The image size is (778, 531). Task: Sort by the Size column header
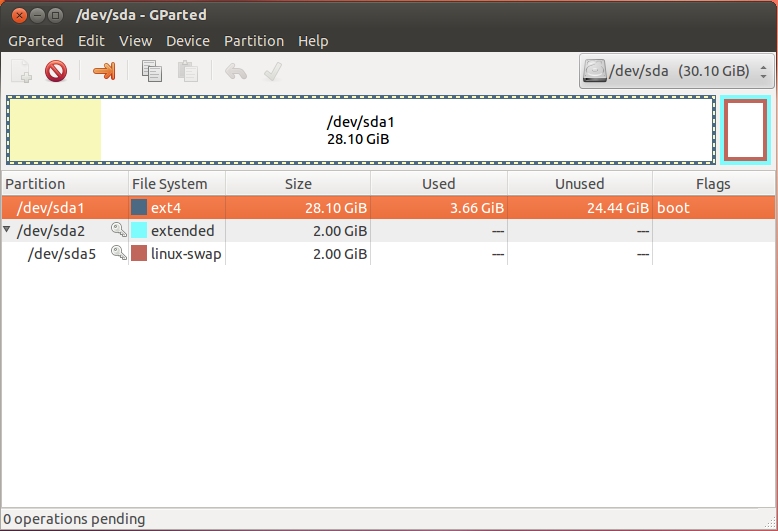click(298, 184)
